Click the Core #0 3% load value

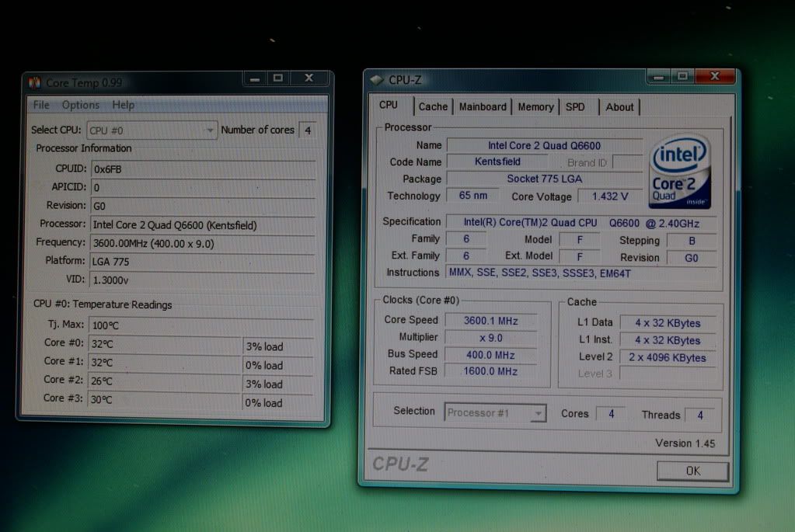[x=278, y=346]
